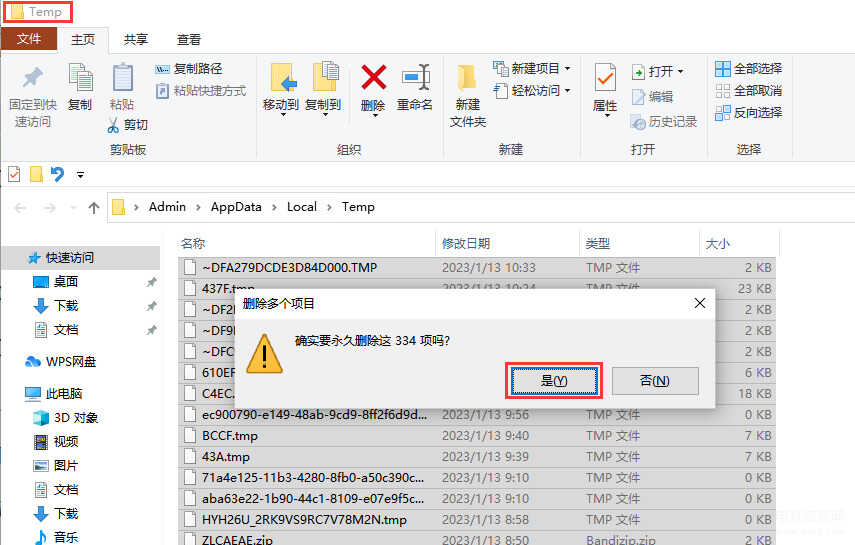Screen dimensions: 855x545
Task: Expand the quick access toolbar customize arrow
Action: click(x=80, y=175)
